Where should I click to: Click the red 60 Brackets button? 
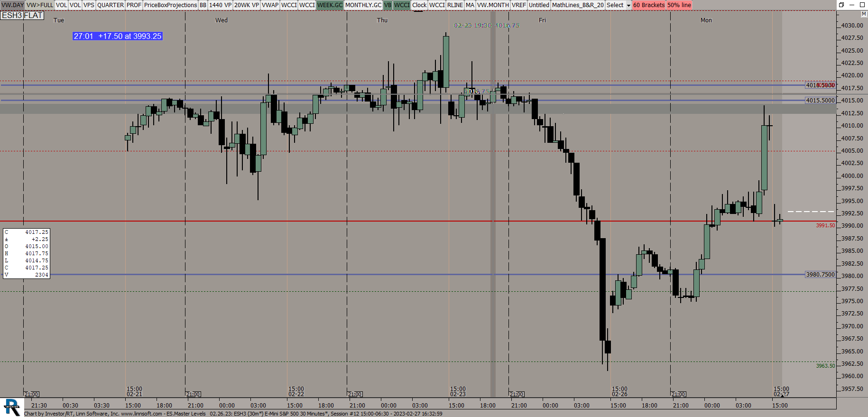click(x=649, y=5)
